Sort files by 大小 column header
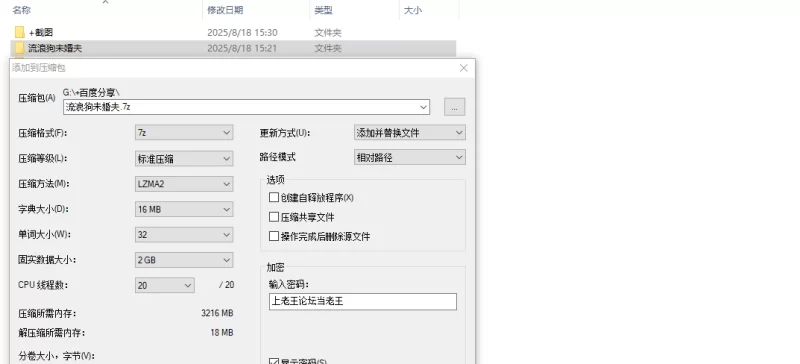800x364 pixels. [413, 10]
